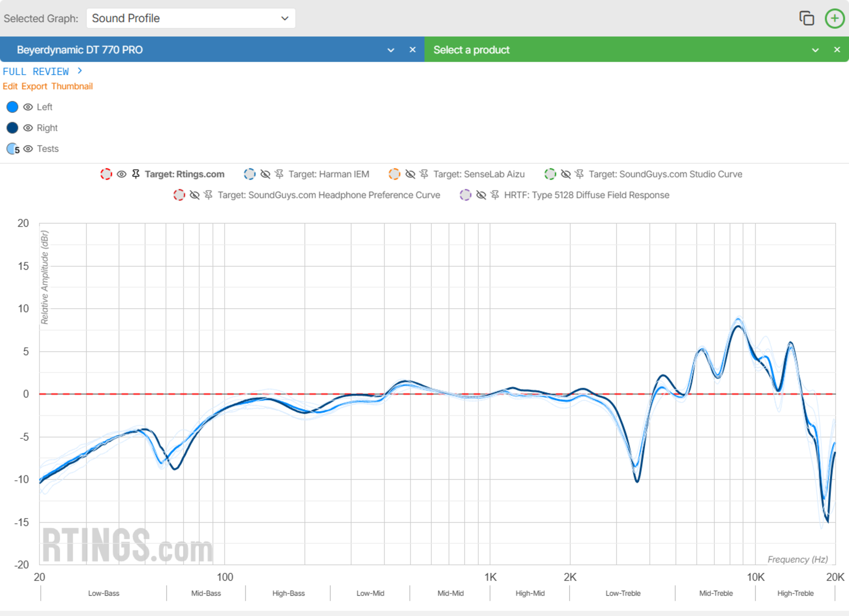Hide the Left channel curve

28,107
